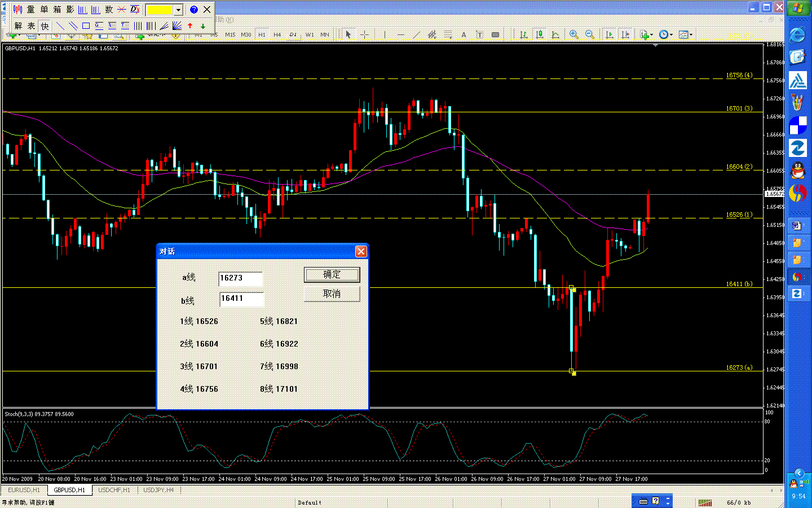812x508 pixels.
Task: Switch chart to candlesticks icon
Action: [x=540, y=35]
